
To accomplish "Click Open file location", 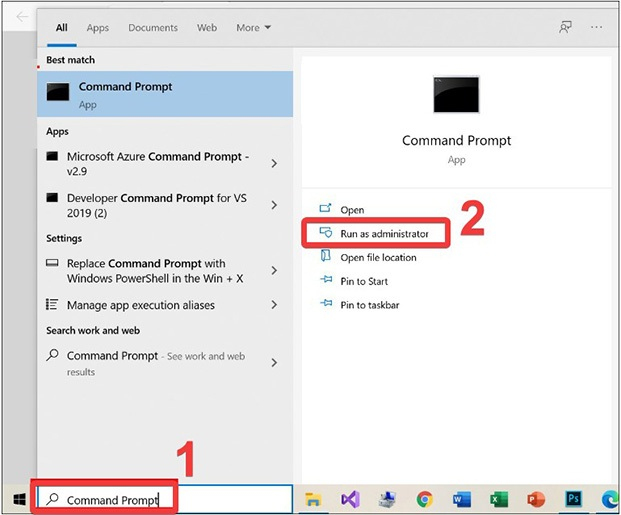I will point(378,257).
